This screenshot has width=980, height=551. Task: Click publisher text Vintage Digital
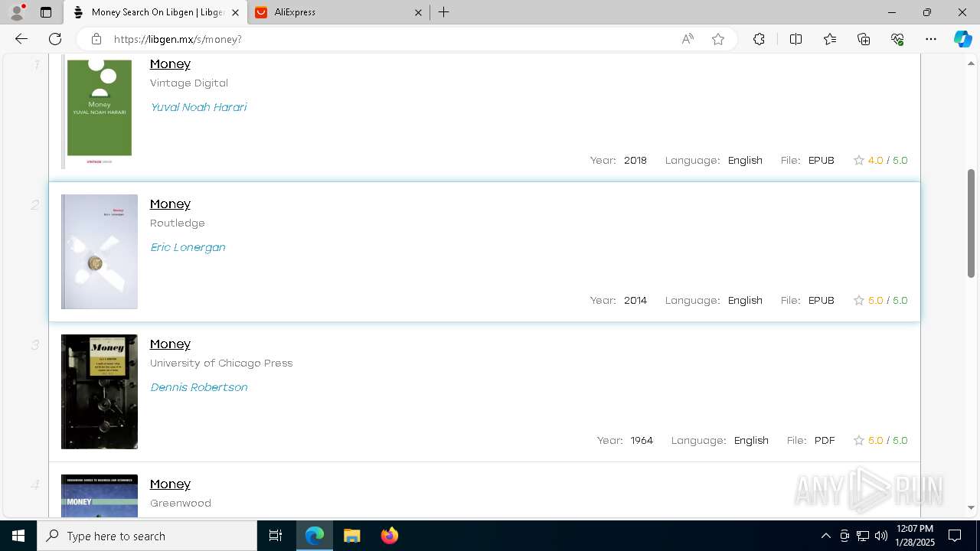[189, 83]
